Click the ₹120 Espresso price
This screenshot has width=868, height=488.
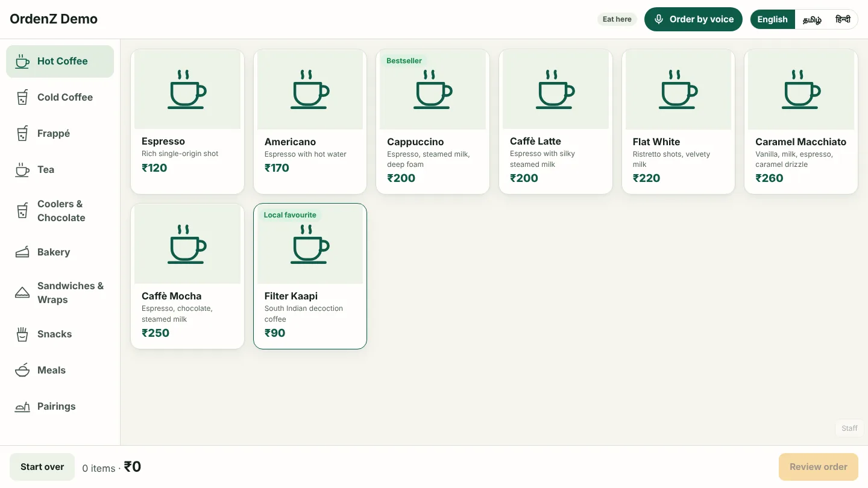(154, 168)
